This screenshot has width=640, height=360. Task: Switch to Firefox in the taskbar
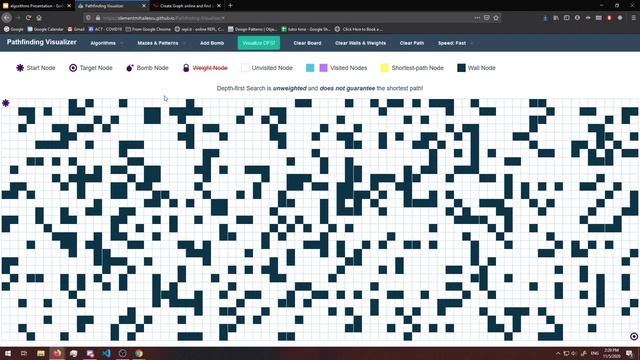[57, 353]
